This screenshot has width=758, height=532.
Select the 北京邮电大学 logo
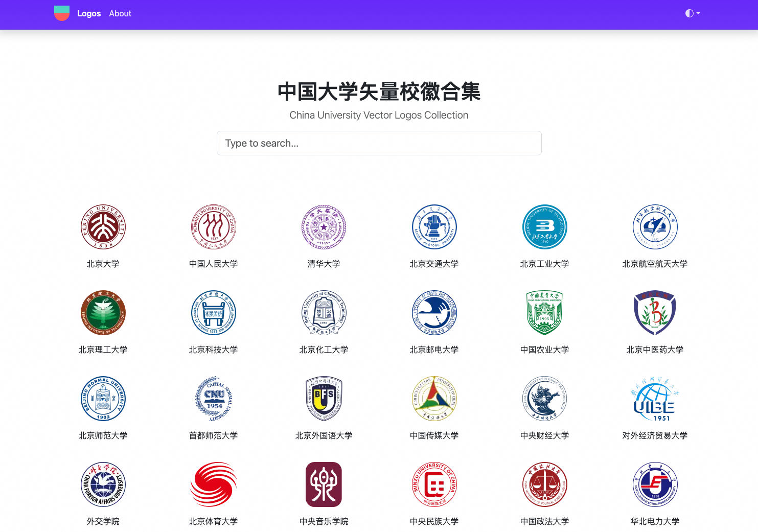click(x=434, y=313)
